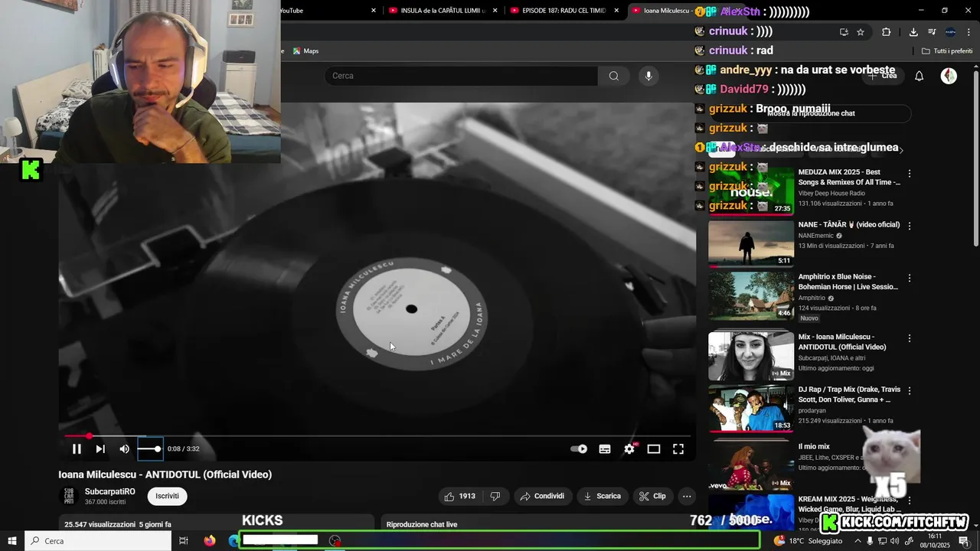The height and width of the screenshot is (551, 980).
Task: Expand next filter chips arrow
Action: pos(901,150)
